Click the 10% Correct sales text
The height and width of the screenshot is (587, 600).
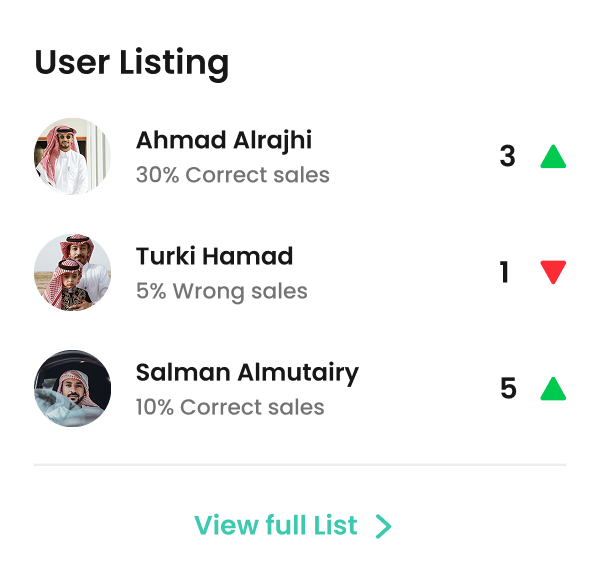[x=230, y=407]
